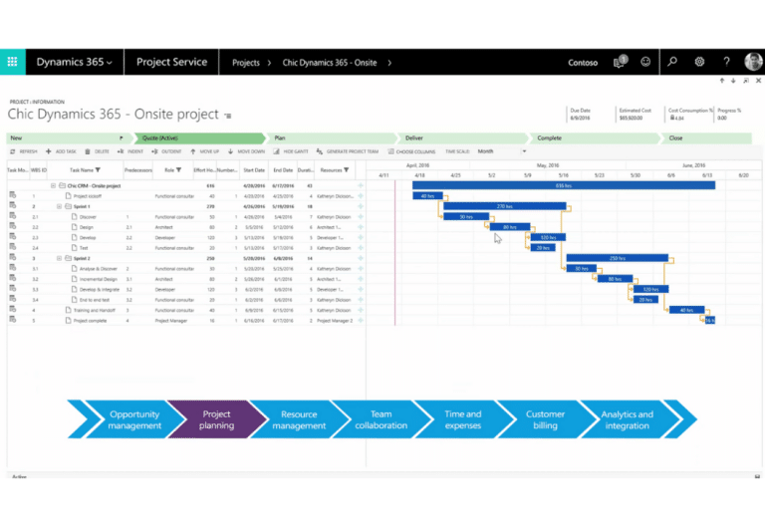Viewport: 765px width, 532px height.
Task: Filter the Role column
Action: 178,169
